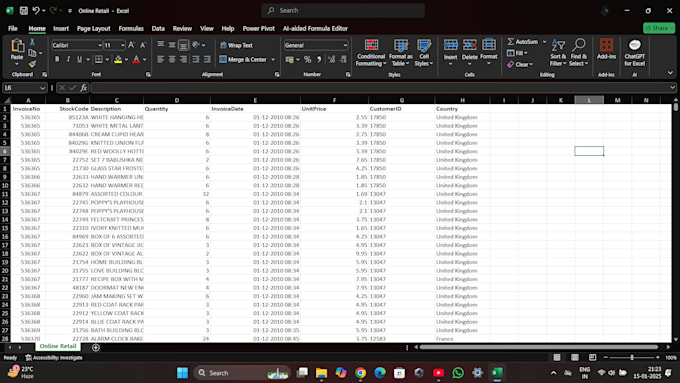Open AI-aided Formula Editor tab
The image size is (680, 383).
[x=315, y=29]
